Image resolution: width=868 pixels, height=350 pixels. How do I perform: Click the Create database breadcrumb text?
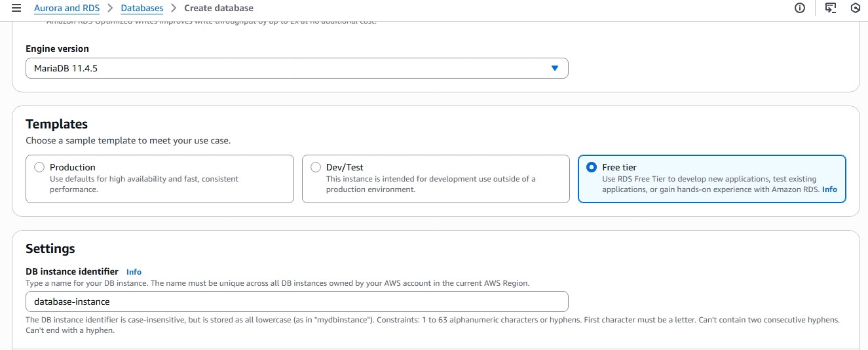pyautogui.click(x=218, y=8)
